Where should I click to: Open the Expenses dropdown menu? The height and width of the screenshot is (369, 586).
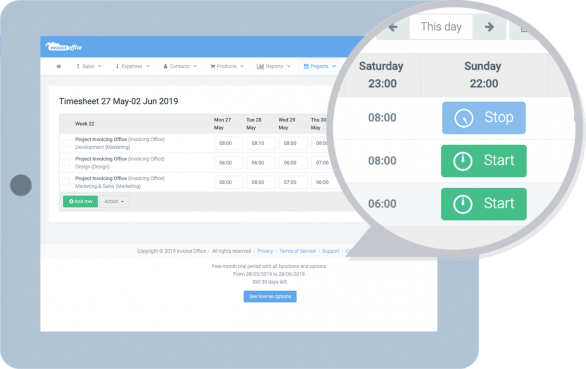[x=132, y=66]
